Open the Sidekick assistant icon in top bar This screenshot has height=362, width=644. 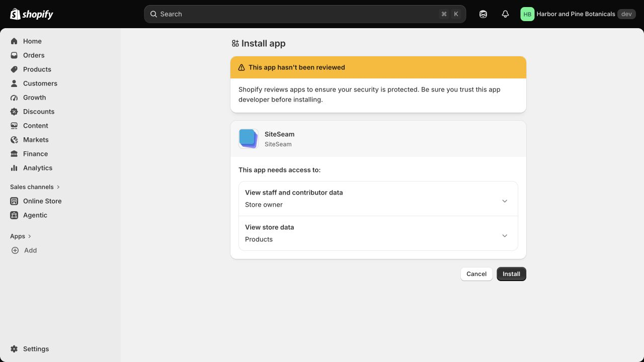[x=483, y=14]
